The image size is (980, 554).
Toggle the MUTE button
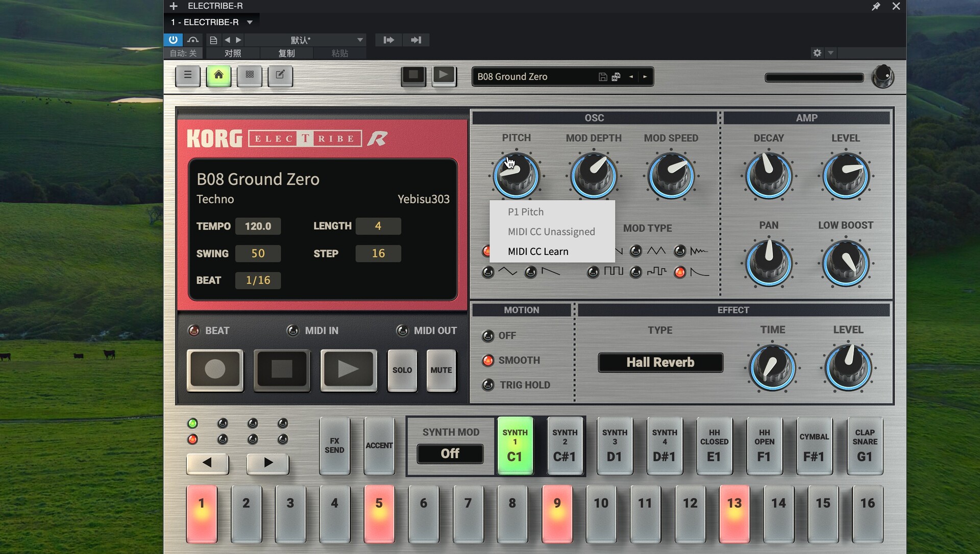point(441,370)
